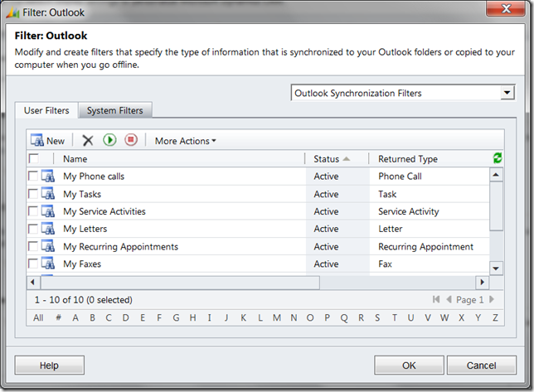Screen dimensions: 534x392
Task: Click the Active status of My Tasks
Action: pyautogui.click(x=326, y=194)
